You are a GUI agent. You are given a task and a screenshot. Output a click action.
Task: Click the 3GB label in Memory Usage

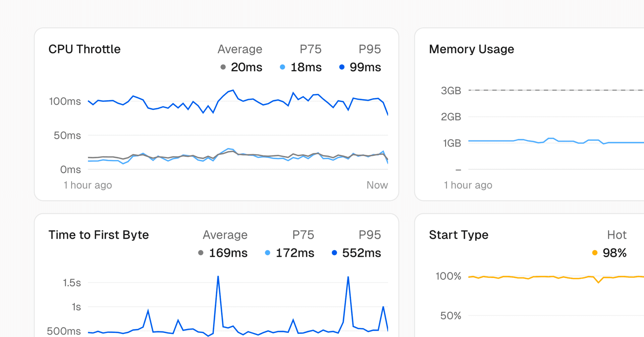click(x=451, y=91)
